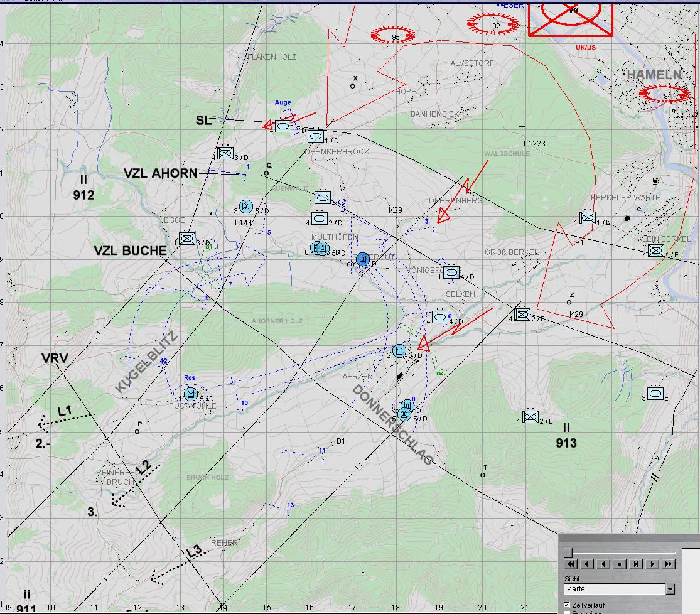700x614 pixels.
Task: Click the VRV label
Action: pos(55,358)
